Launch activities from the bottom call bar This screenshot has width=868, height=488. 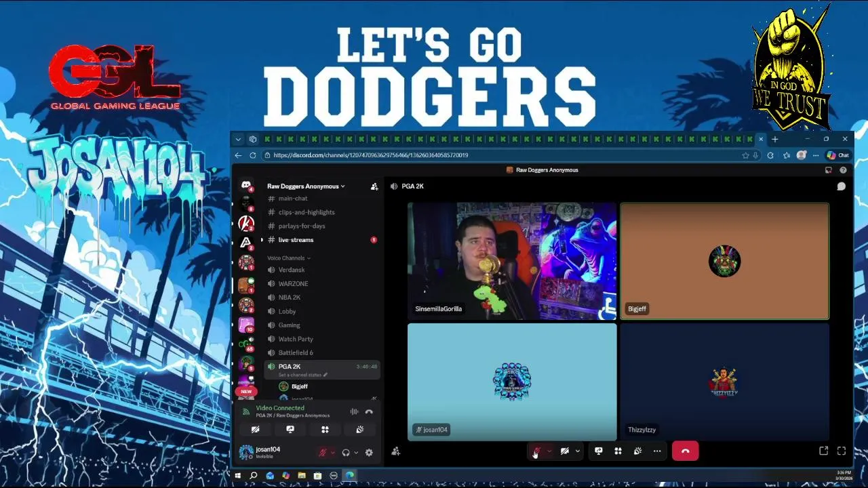pyautogui.click(x=618, y=451)
